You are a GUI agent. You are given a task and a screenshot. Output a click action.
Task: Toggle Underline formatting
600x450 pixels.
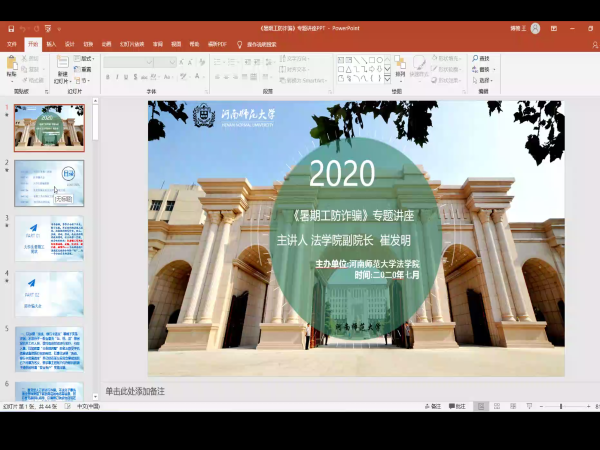(126, 77)
